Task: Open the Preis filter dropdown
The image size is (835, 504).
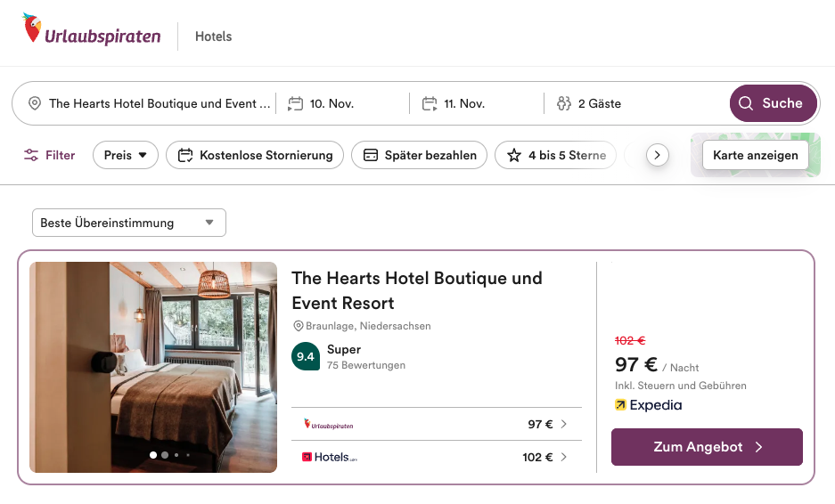Action: (x=126, y=155)
